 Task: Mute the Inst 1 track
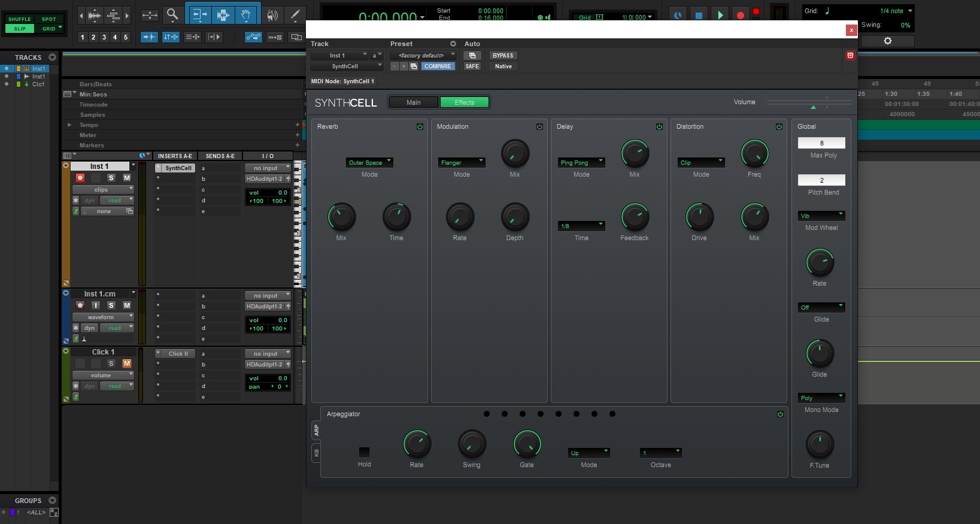click(x=127, y=178)
